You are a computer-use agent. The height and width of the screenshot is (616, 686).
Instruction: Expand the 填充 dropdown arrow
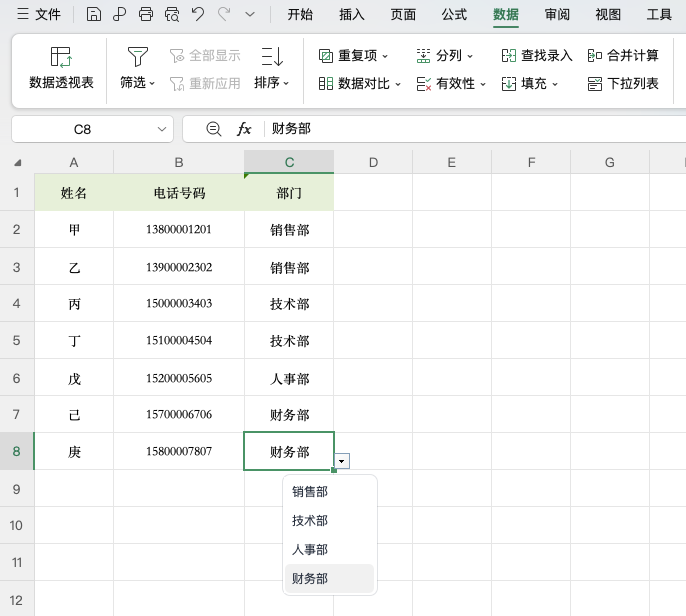point(555,84)
